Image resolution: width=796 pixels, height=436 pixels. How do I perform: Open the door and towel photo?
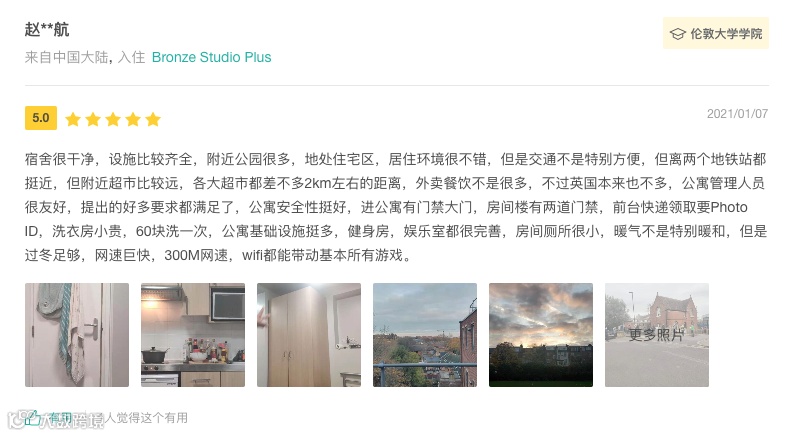(77, 335)
